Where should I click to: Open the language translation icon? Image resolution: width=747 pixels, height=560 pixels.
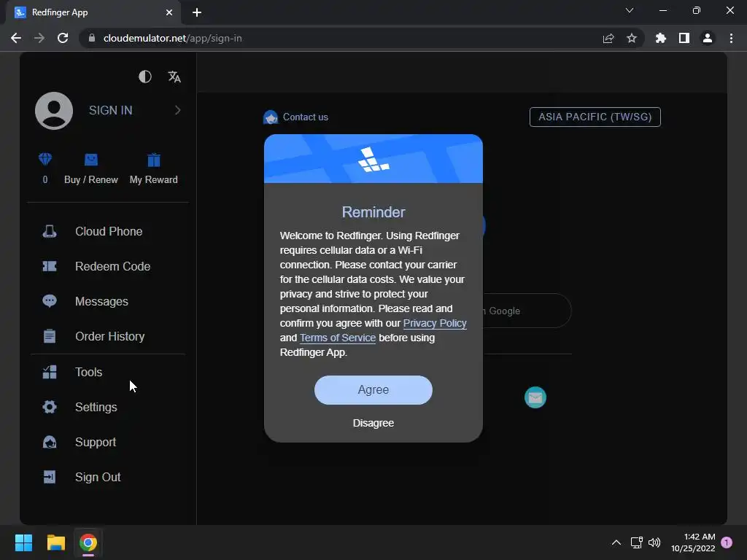pos(174,77)
